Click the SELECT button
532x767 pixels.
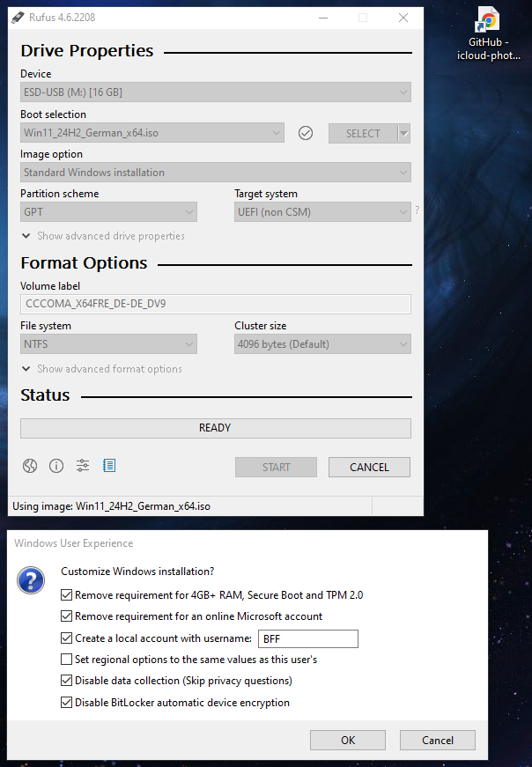coord(363,134)
